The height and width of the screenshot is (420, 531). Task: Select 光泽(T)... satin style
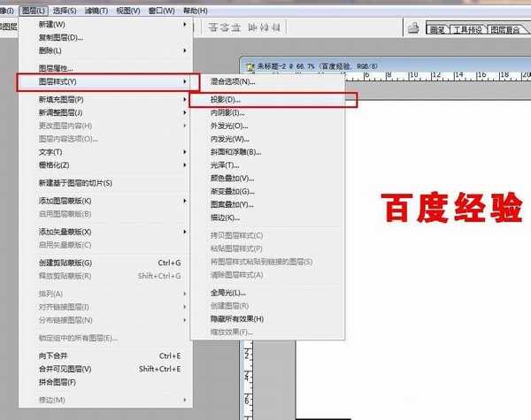[x=267, y=165]
